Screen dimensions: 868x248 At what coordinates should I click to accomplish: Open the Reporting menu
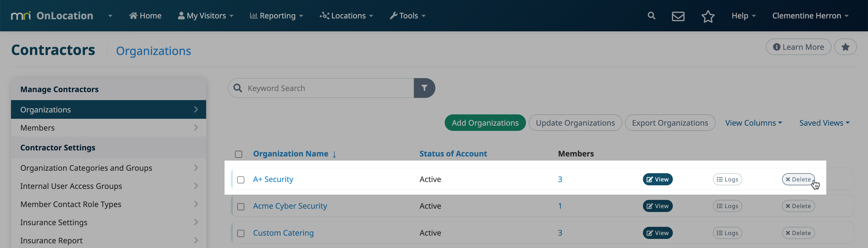[x=276, y=15]
